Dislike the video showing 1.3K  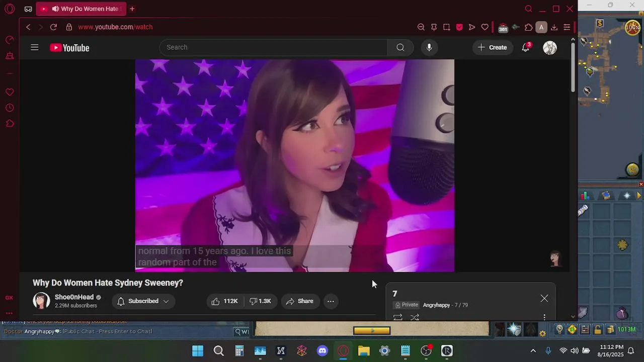(261, 301)
